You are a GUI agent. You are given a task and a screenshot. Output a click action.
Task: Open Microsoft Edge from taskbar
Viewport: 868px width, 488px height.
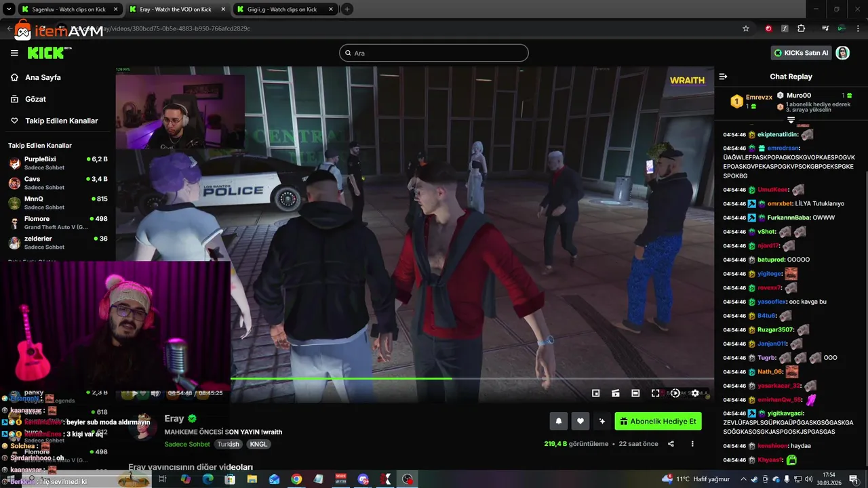pos(208,479)
